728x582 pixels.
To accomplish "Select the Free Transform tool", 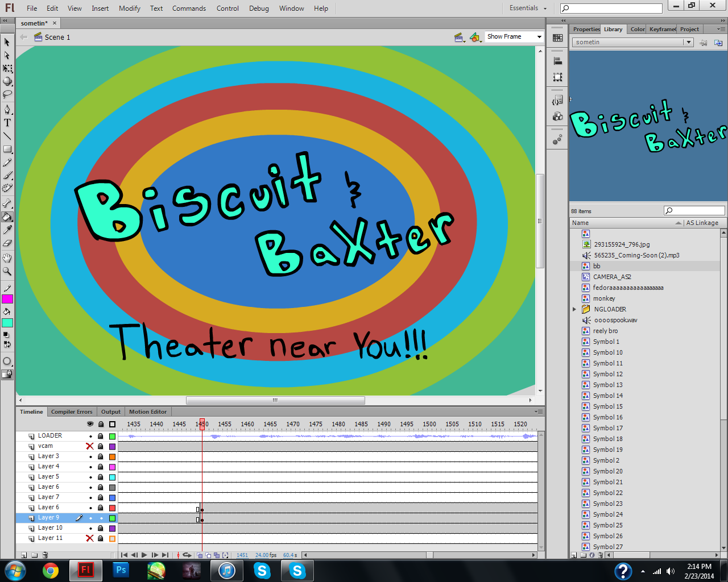I will click(7, 68).
